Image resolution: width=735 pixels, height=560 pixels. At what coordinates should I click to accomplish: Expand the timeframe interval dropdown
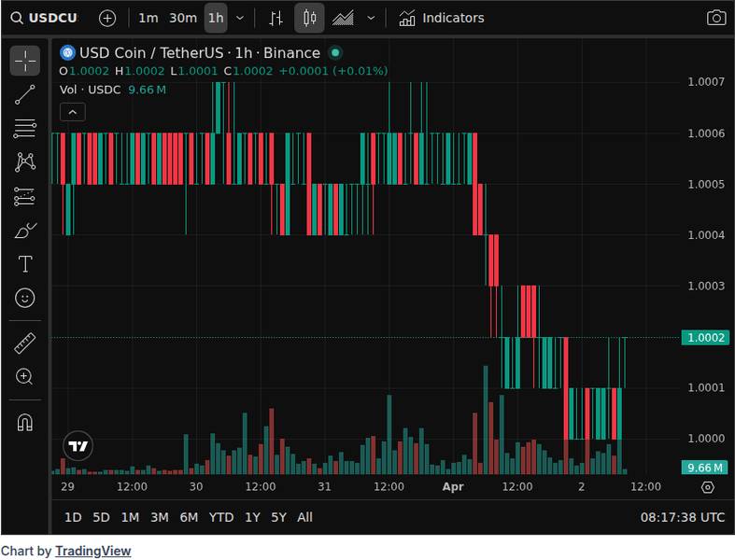tap(240, 19)
